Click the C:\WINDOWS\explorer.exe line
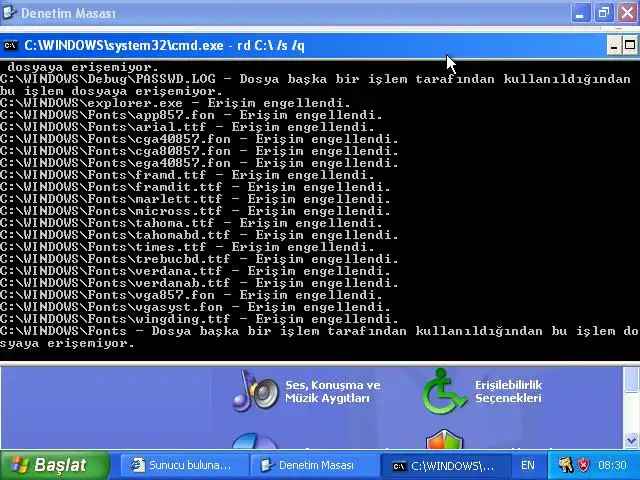Screen dimensions: 640x480 [x=175, y=103]
